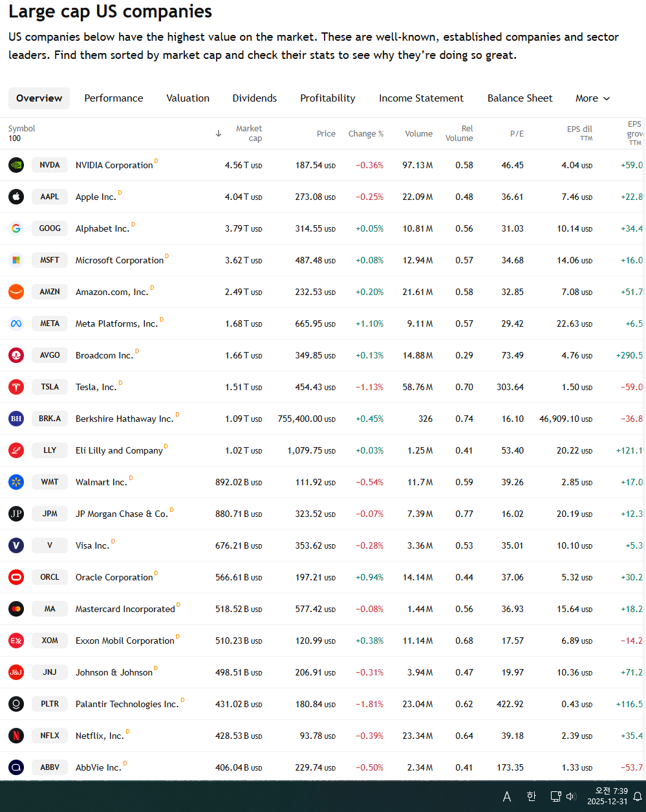Switch to the Valuation tab
This screenshot has height=812, width=646.
point(188,98)
